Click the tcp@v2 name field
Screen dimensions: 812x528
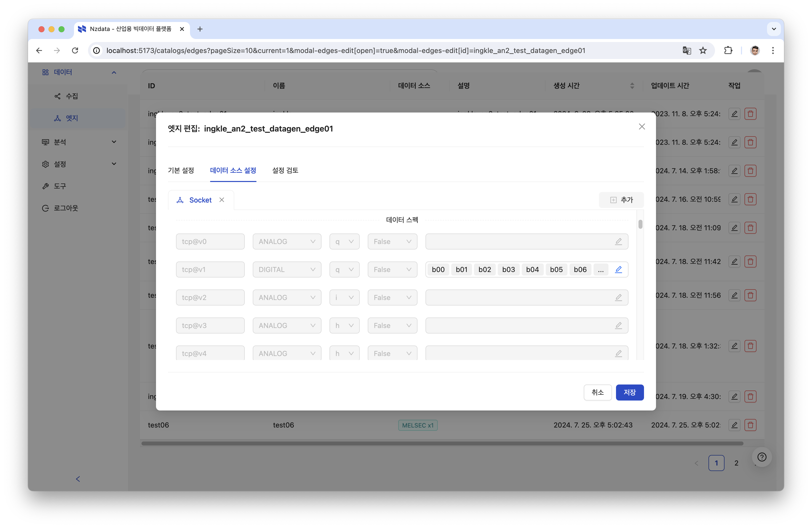tap(210, 297)
